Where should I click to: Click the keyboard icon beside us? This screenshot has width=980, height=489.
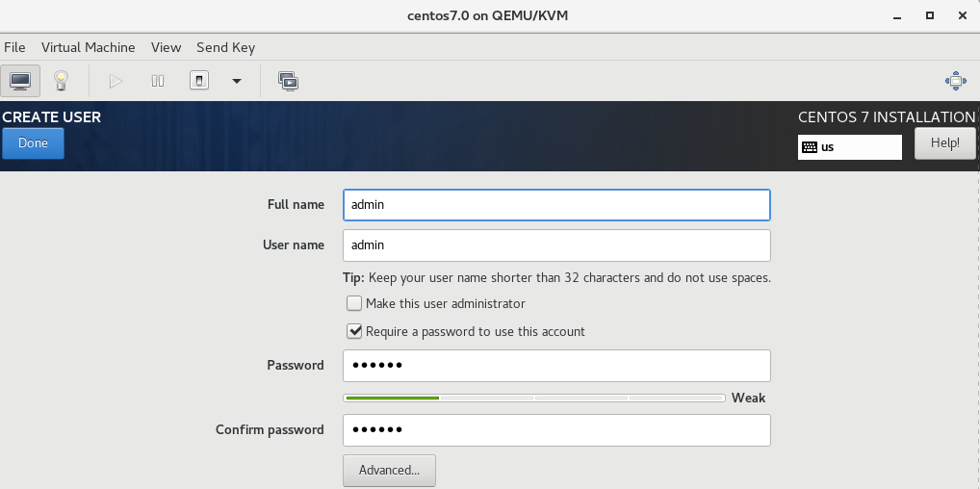pyautogui.click(x=810, y=147)
